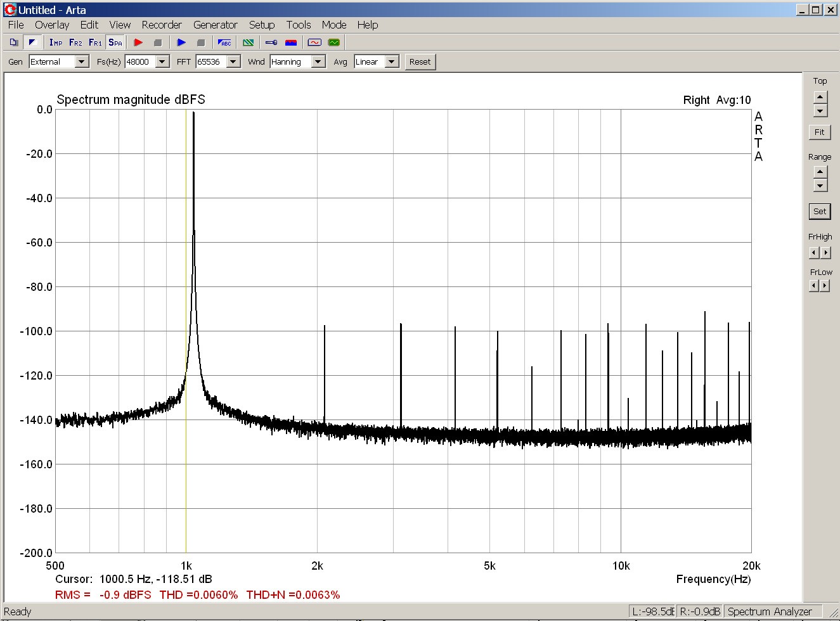The width and height of the screenshot is (840, 621).
Task: Click the yellow cursor line at 1k
Action: point(186,331)
